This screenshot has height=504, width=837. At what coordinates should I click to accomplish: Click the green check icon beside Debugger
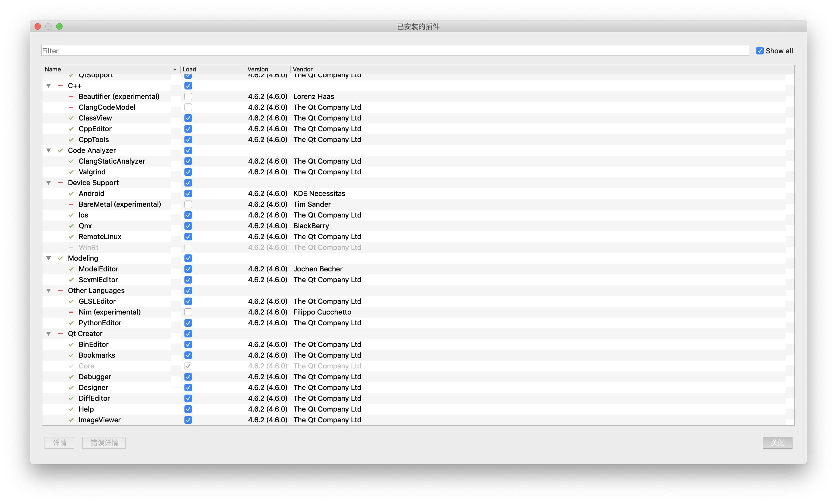point(71,377)
